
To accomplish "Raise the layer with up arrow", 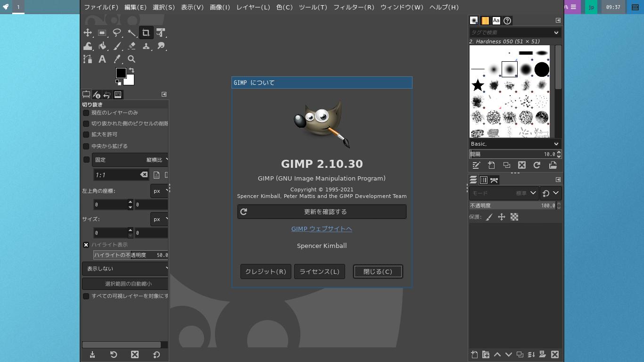I will [x=497, y=354].
